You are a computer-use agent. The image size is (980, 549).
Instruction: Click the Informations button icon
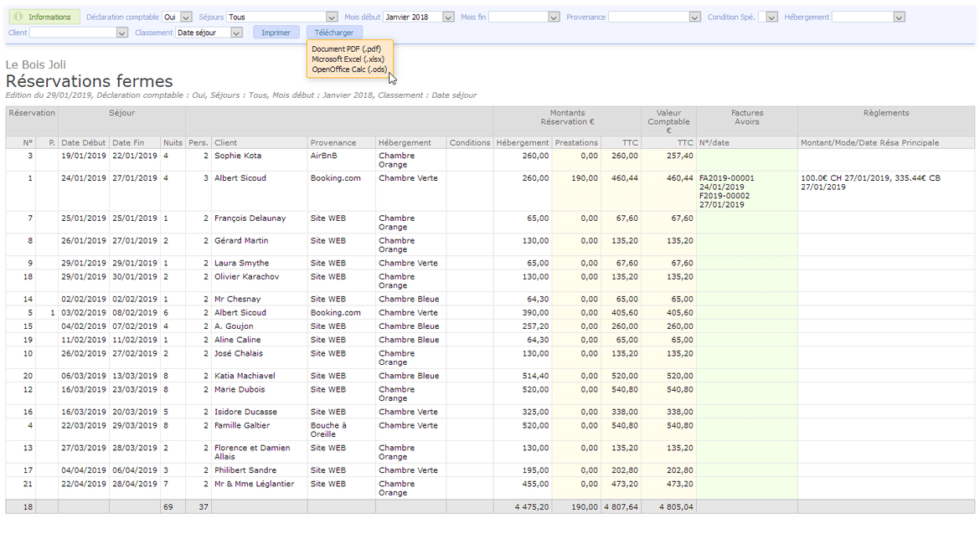[x=18, y=17]
